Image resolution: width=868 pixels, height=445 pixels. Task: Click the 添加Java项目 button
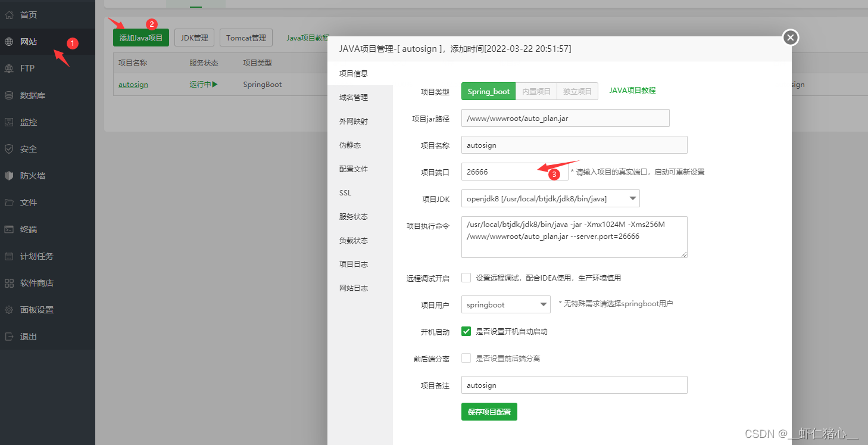(141, 38)
